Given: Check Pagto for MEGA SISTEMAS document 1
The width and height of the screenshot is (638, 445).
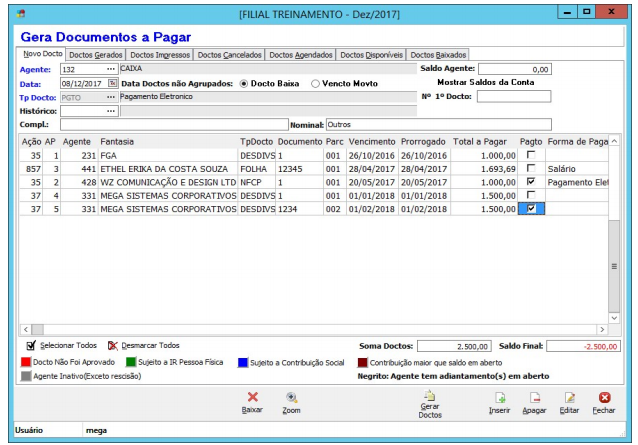Looking at the screenshot, I should click(531, 195).
